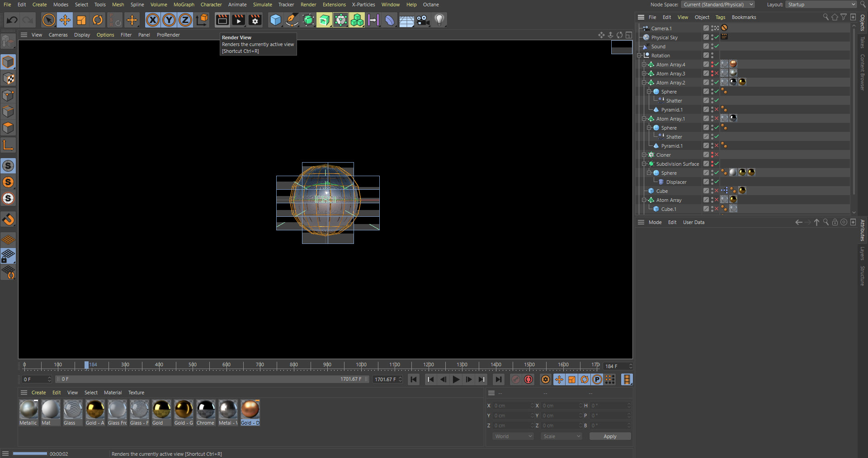The height and width of the screenshot is (458, 868).
Task: Select the Gold - D material swatch
Action: coord(250,412)
